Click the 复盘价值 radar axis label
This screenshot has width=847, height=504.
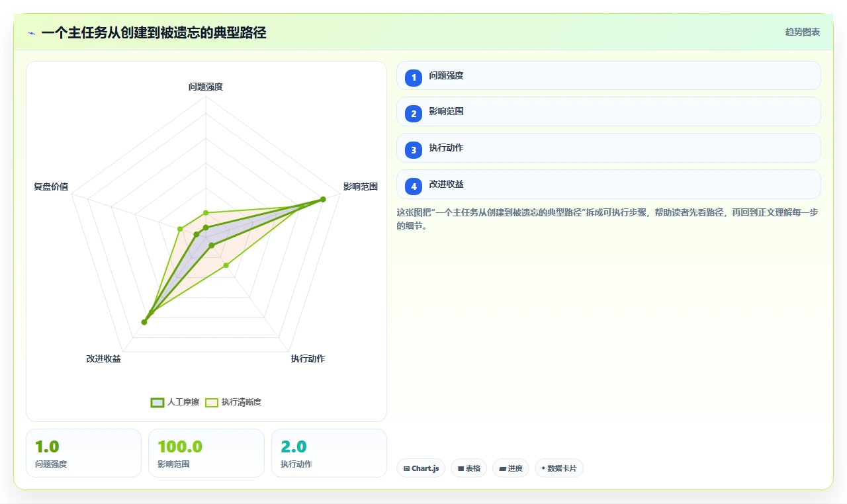click(51, 187)
